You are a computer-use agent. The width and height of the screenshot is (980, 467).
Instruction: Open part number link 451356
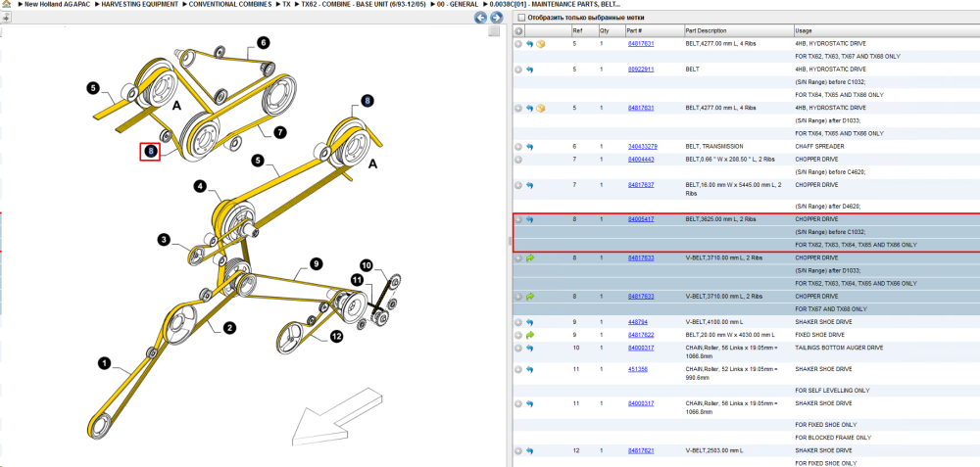[637, 370]
